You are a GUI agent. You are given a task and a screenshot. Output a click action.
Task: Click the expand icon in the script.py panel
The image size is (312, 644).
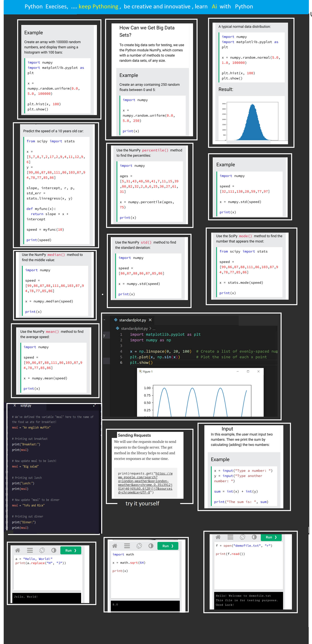tap(94, 406)
